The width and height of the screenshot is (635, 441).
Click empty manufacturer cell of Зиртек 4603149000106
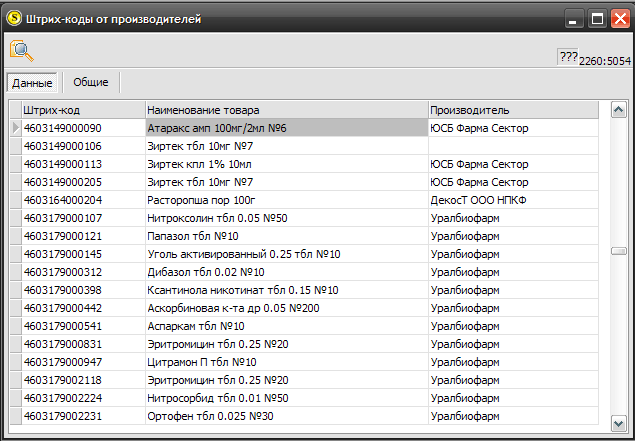513,146
